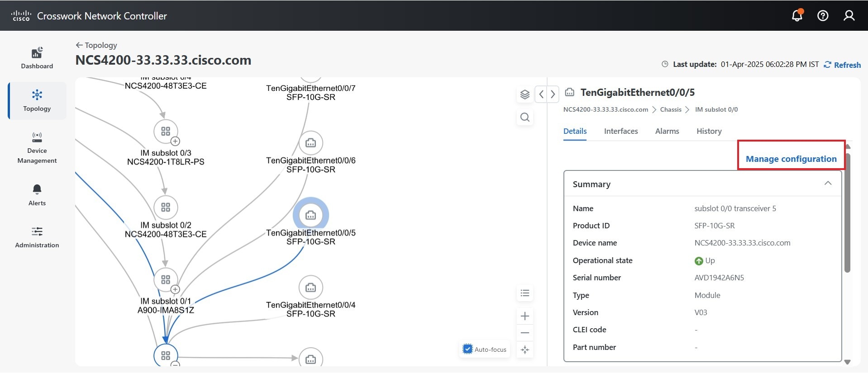Open the notifications bell icon
The width and height of the screenshot is (868, 373).
pos(797,15)
